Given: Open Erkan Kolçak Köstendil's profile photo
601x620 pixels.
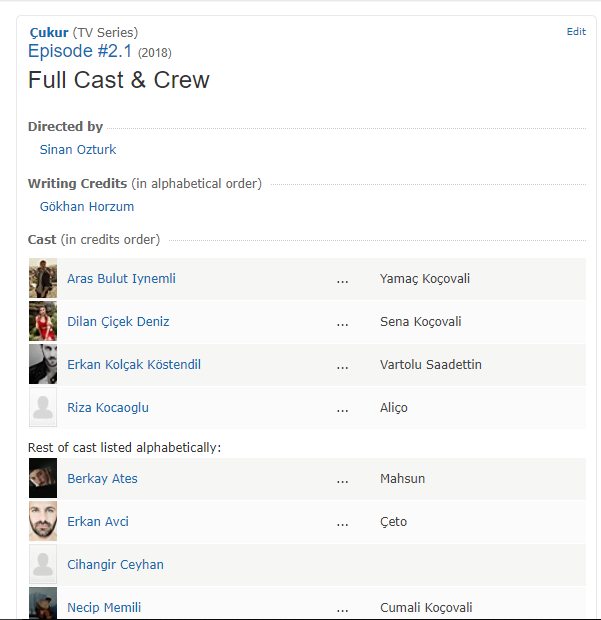Looking at the screenshot, I should 43,364.
